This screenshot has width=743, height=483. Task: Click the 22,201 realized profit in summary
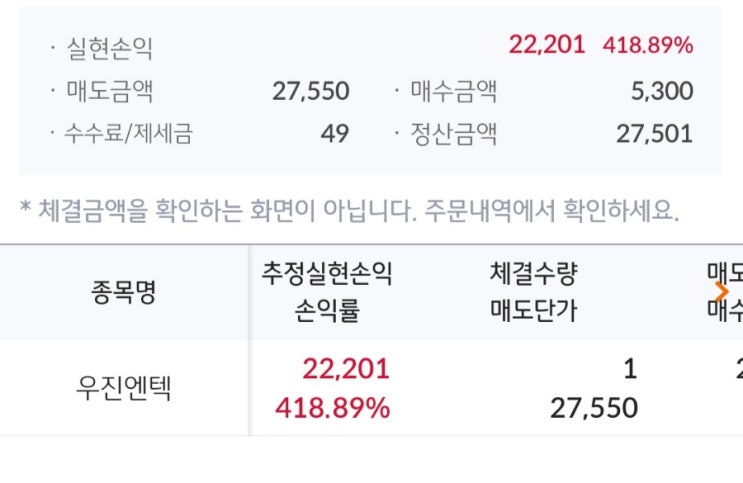547,45
